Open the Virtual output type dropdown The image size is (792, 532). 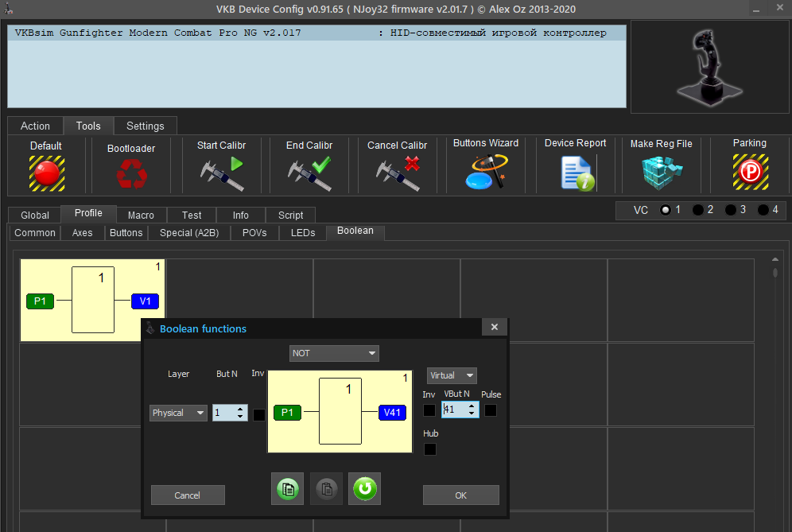[452, 375]
